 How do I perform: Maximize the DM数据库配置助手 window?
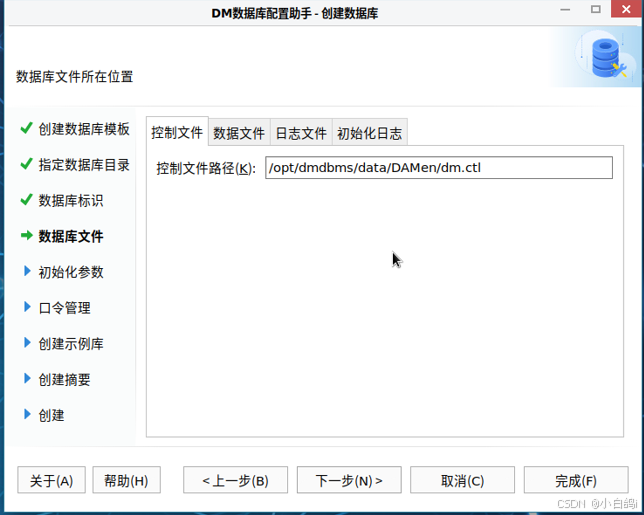tap(596, 9)
